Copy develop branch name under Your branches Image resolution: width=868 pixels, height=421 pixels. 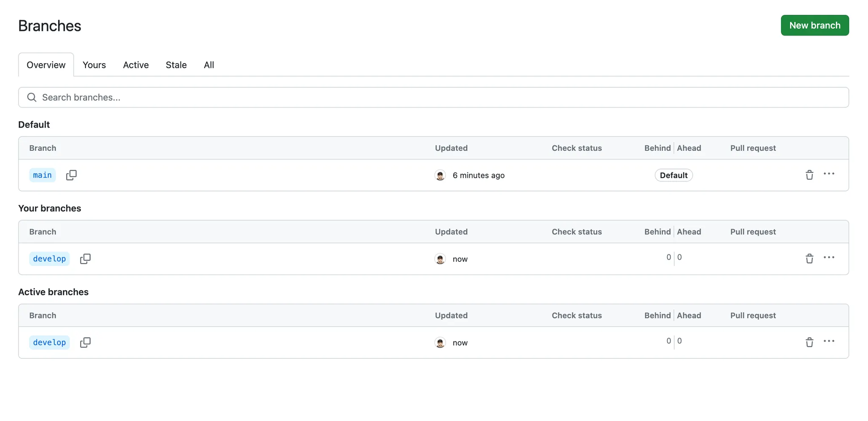coord(85,259)
